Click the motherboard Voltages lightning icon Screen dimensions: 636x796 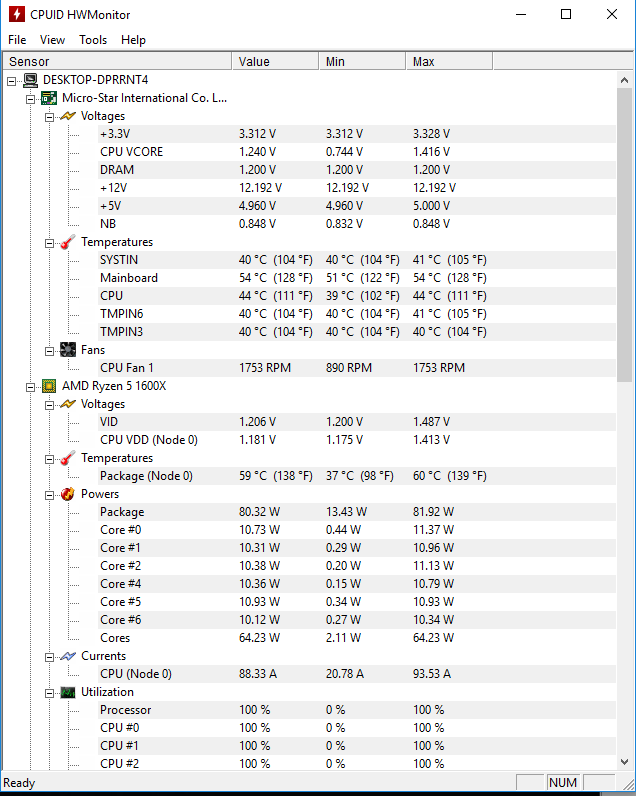(68, 116)
